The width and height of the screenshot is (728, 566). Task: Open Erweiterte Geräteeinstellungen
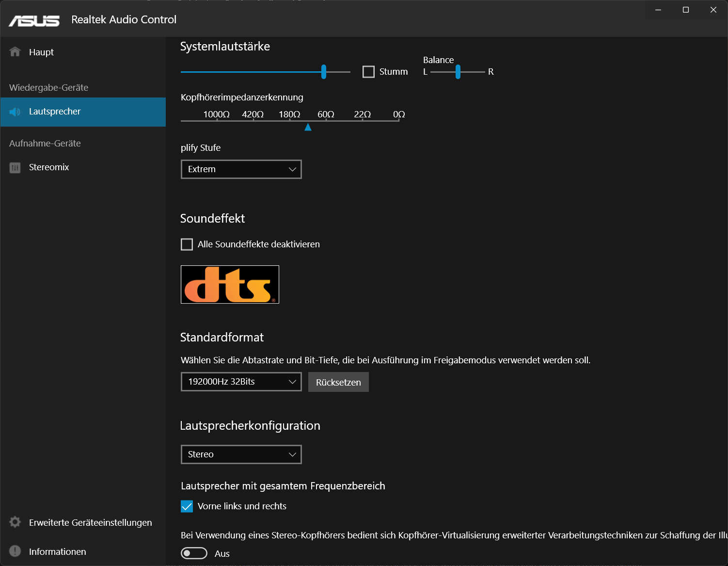click(x=83, y=522)
